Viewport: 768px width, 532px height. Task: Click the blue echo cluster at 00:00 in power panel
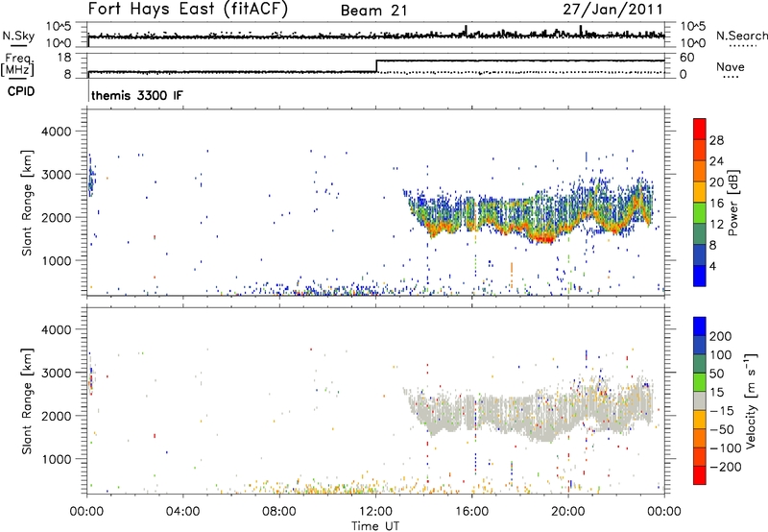coord(91,179)
